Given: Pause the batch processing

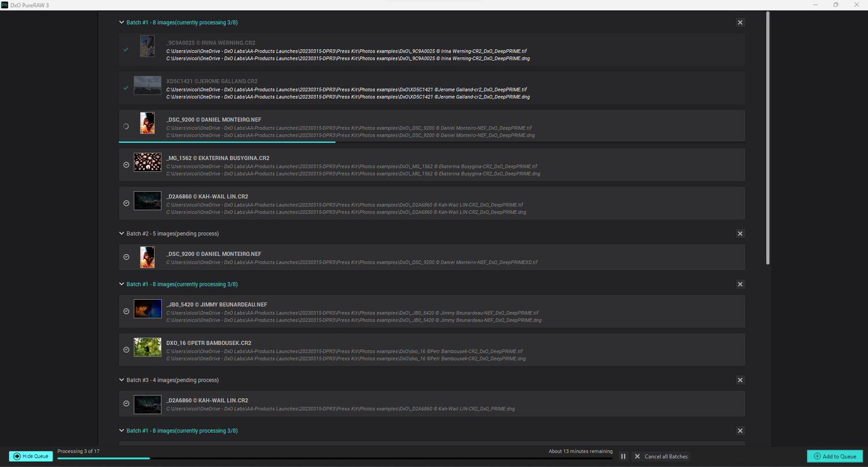Looking at the screenshot, I should tap(623, 457).
